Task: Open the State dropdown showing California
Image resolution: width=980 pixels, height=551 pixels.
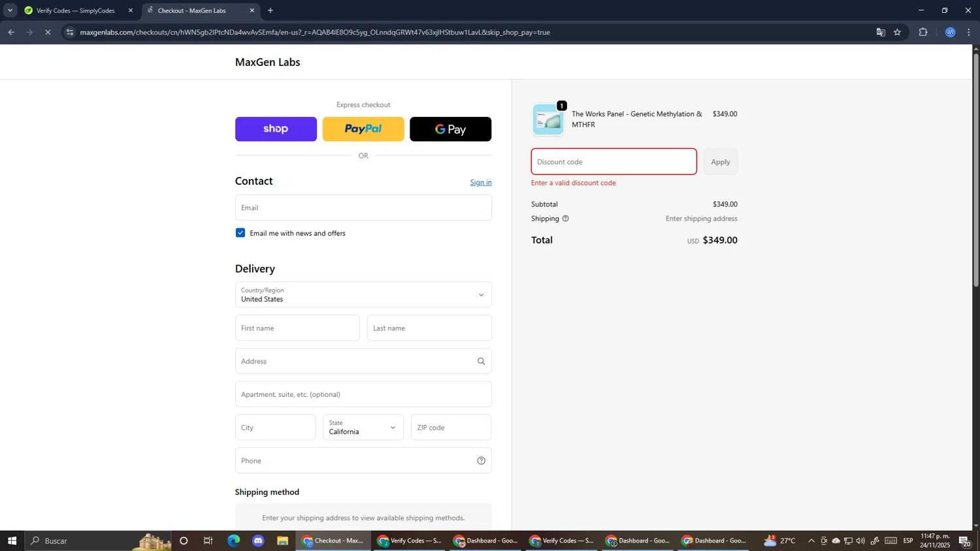Action: [363, 427]
